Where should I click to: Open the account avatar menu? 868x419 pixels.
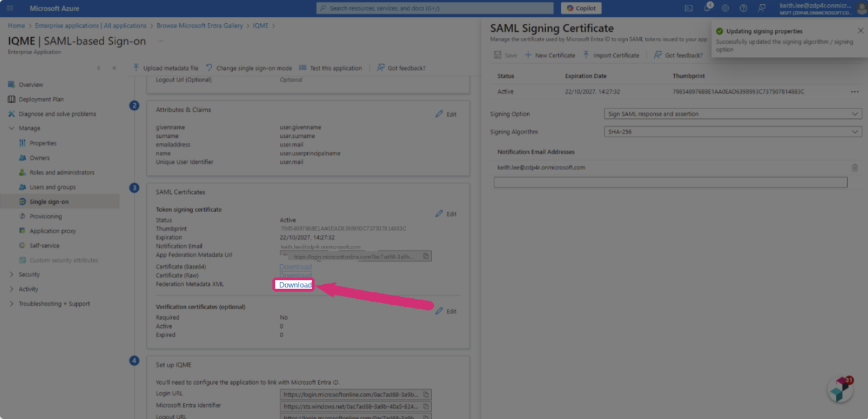(861, 9)
